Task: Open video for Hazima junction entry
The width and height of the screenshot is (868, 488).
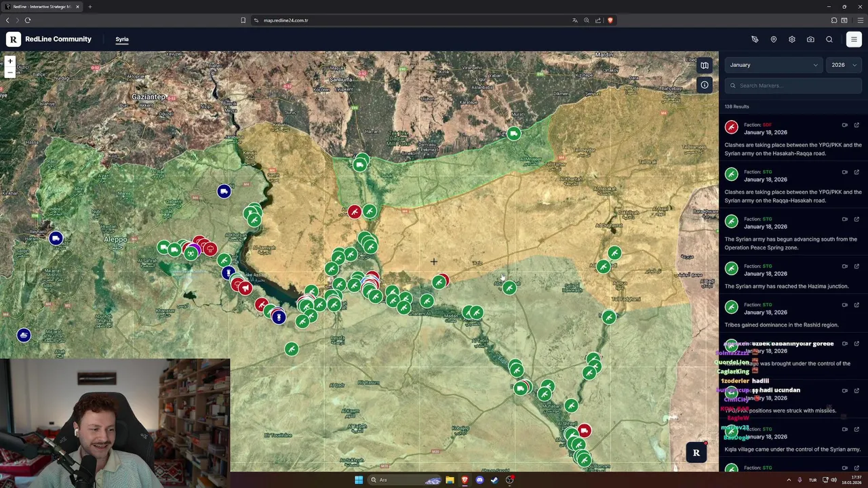Action: [845, 266]
